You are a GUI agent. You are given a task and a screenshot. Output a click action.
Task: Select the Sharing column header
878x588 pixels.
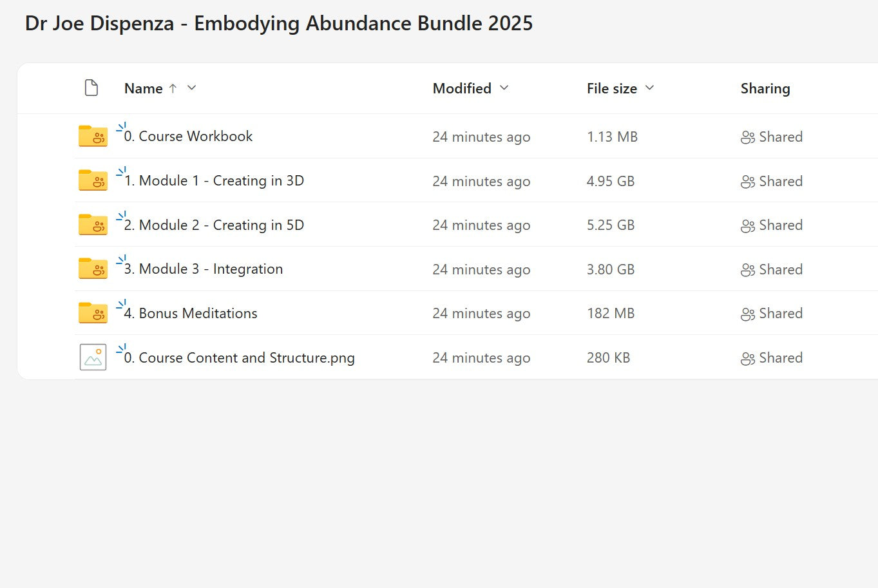[765, 89]
